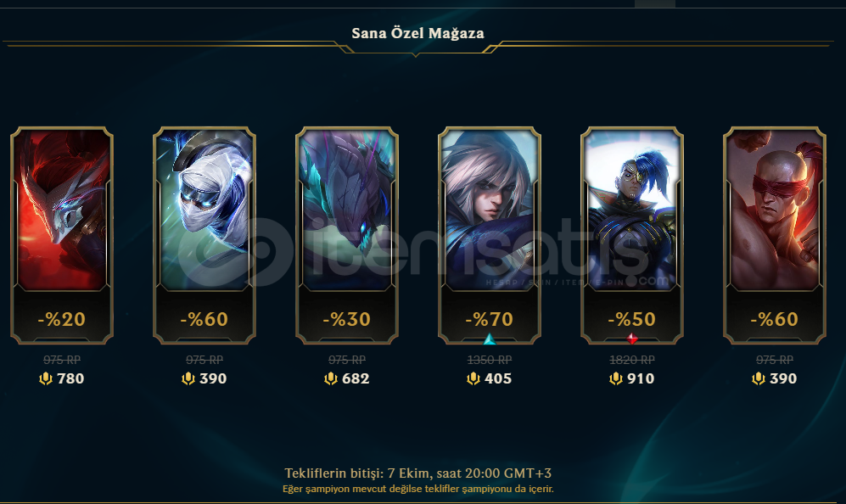Click the RP coin icon beside 910

[615, 378]
